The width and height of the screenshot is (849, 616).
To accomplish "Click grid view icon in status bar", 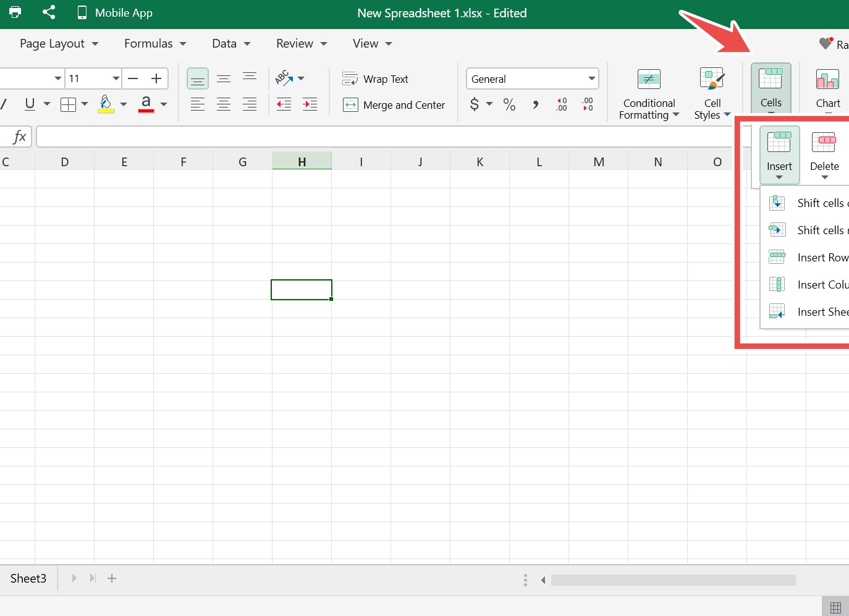I will pos(835,607).
